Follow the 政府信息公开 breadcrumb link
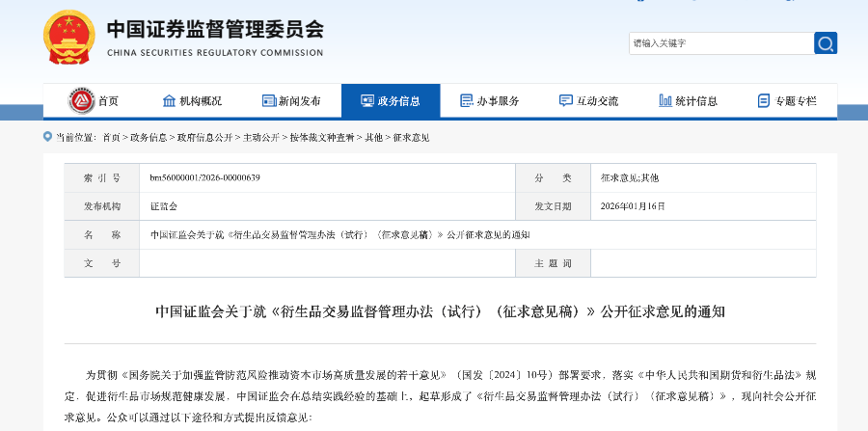This screenshot has height=431, width=868. pyautogui.click(x=204, y=138)
